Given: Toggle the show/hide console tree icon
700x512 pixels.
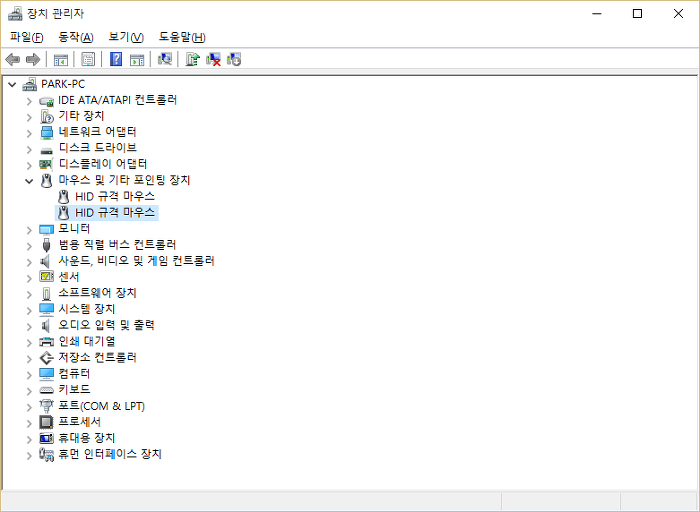Looking at the screenshot, I should pos(61,59).
